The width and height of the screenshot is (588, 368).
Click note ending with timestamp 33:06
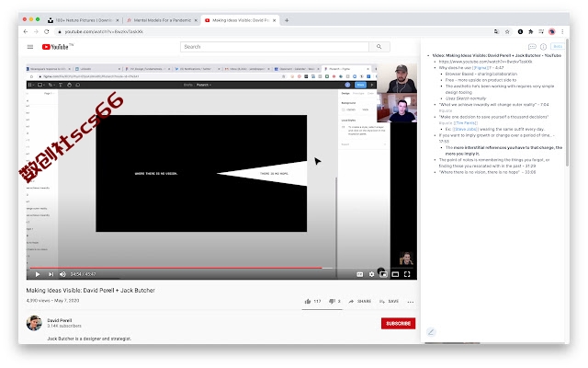(487, 172)
